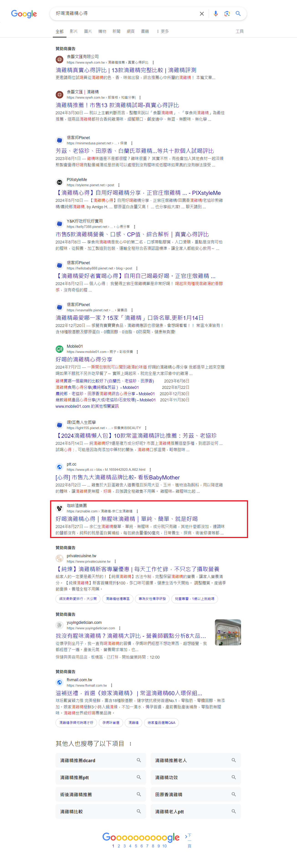
Task: Expand the 更多 search filters dropdown
Action: click(162, 31)
